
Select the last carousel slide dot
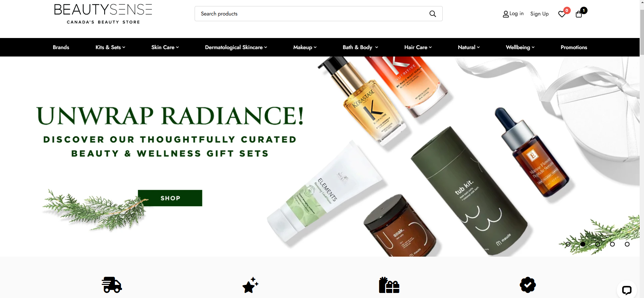pyautogui.click(x=627, y=244)
